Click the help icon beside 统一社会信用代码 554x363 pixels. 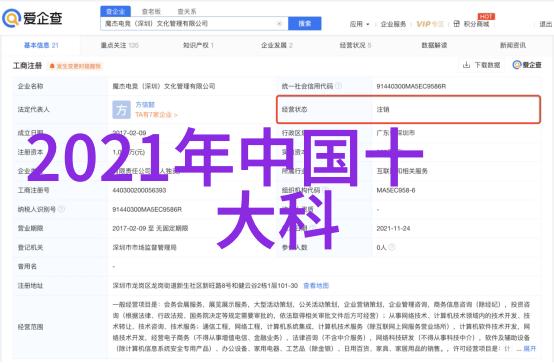338,86
